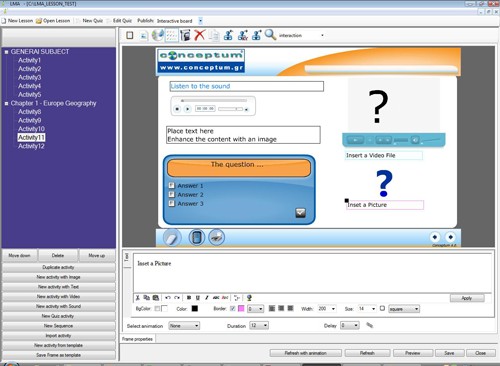
Task: Toggle checkbox left of square dropdown
Action: [x=382, y=308]
